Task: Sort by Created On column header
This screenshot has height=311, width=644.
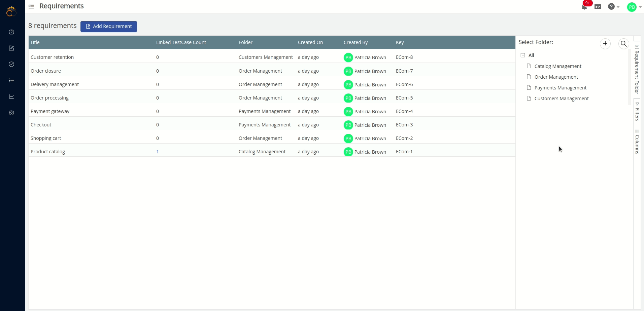Action: pos(310,42)
